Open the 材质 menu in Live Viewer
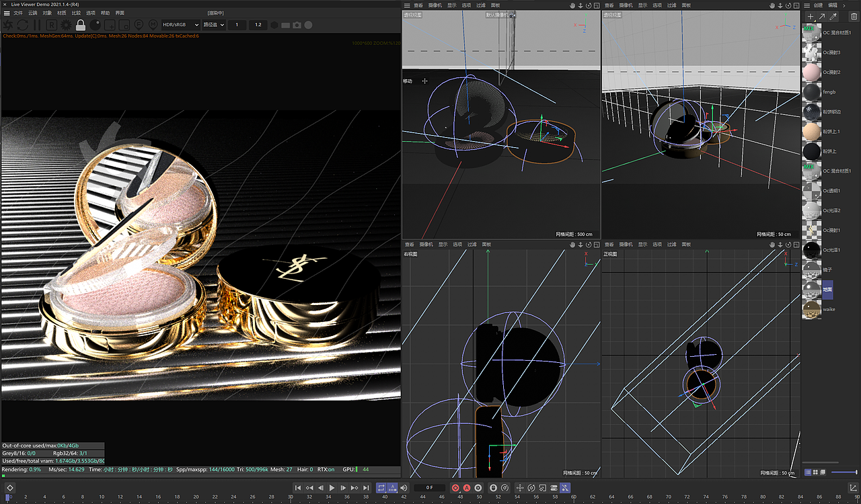This screenshot has width=861, height=504. click(x=62, y=13)
